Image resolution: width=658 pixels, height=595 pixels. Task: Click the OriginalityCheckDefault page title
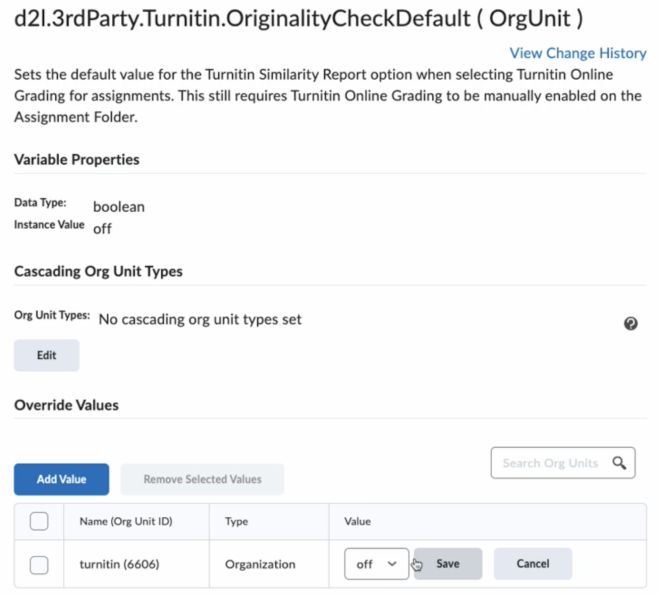[x=298, y=19]
